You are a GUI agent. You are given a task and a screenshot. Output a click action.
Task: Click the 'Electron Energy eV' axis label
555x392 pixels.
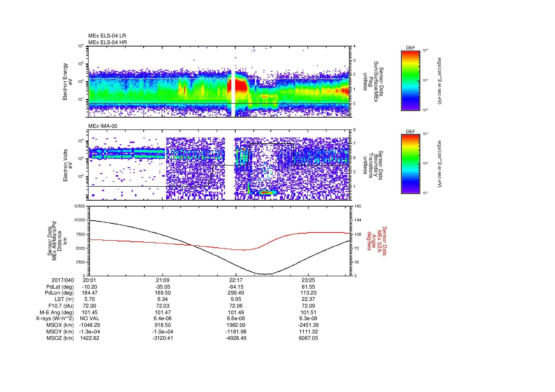pos(67,82)
